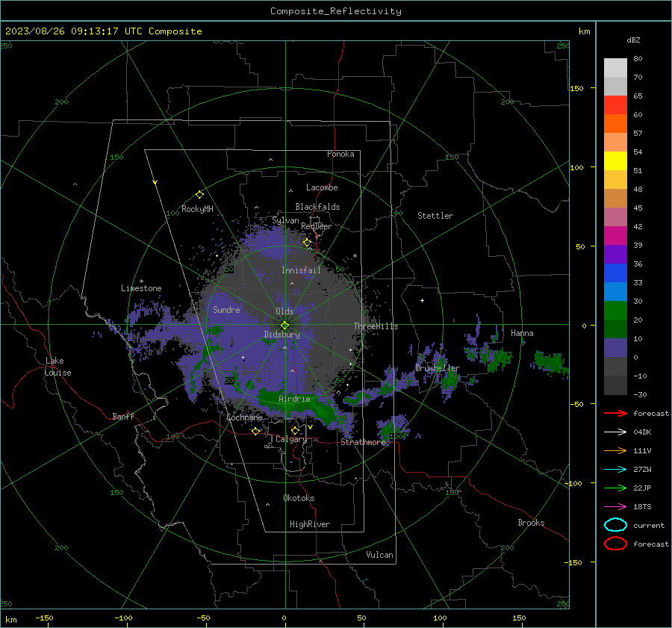Click the yellow diamond marker near RedDeer
The height and width of the screenshot is (628, 672).
coord(307,243)
